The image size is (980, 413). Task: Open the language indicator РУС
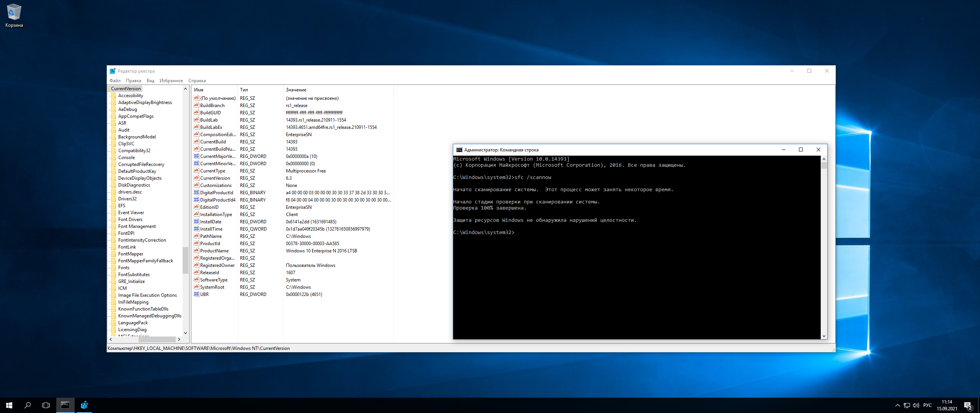(x=928, y=405)
